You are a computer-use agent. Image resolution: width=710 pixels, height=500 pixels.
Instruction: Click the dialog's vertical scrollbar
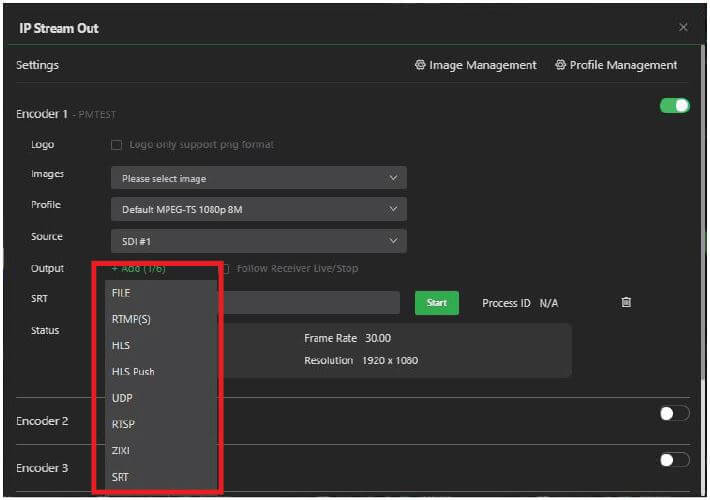(703, 213)
